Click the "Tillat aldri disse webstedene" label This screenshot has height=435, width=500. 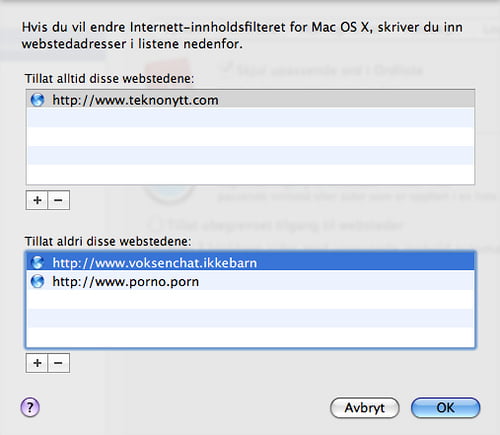108,241
